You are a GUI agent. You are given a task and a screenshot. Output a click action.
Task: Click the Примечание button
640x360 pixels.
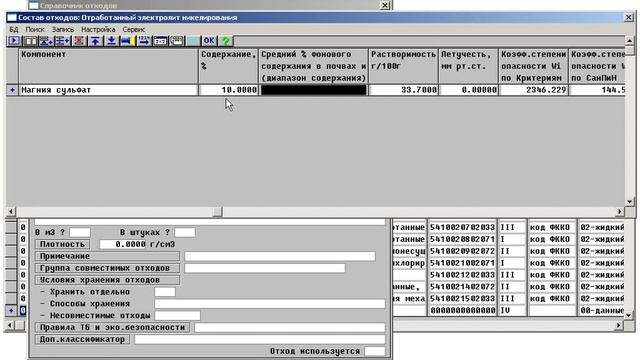point(107,256)
